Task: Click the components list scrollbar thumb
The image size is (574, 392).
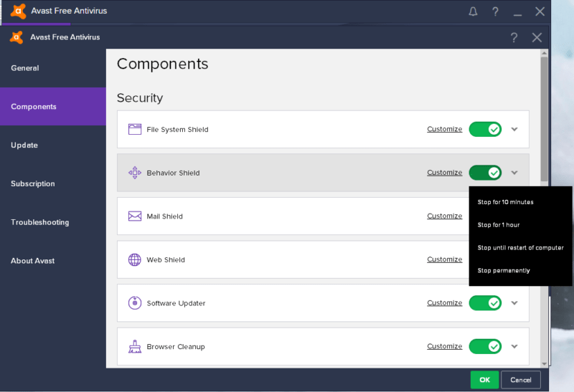Action: [545, 119]
